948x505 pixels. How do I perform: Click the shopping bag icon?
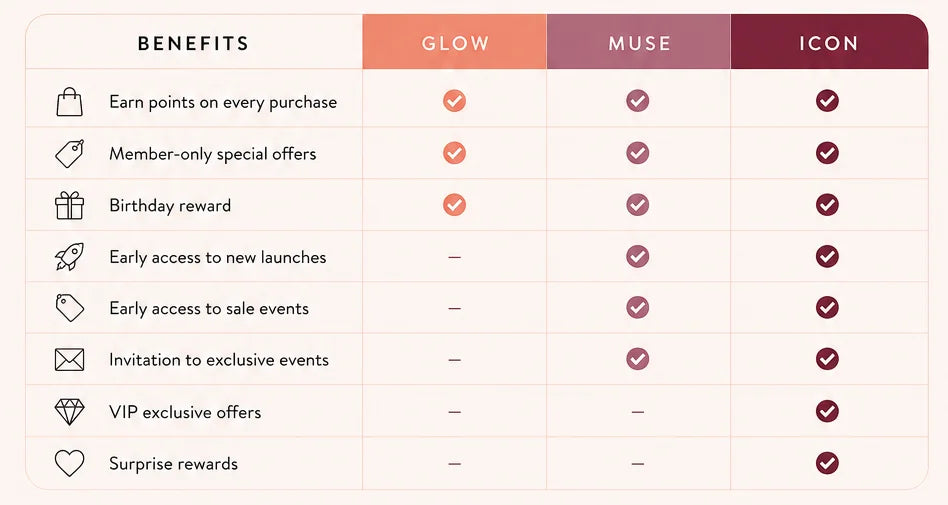pyautogui.click(x=70, y=102)
